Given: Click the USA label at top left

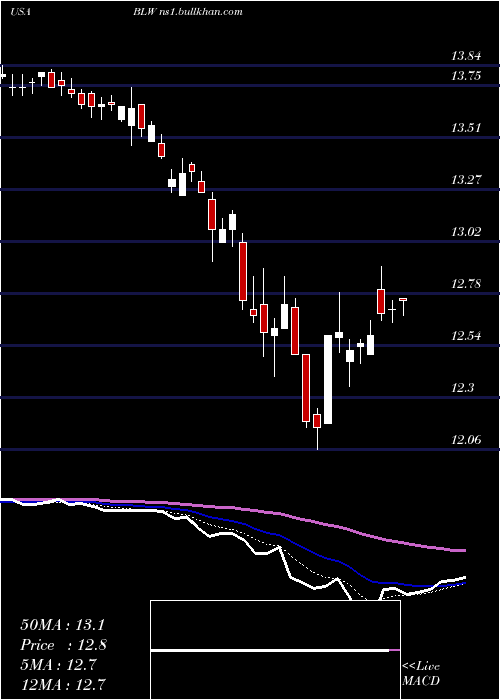Looking at the screenshot, I should click(20, 12).
